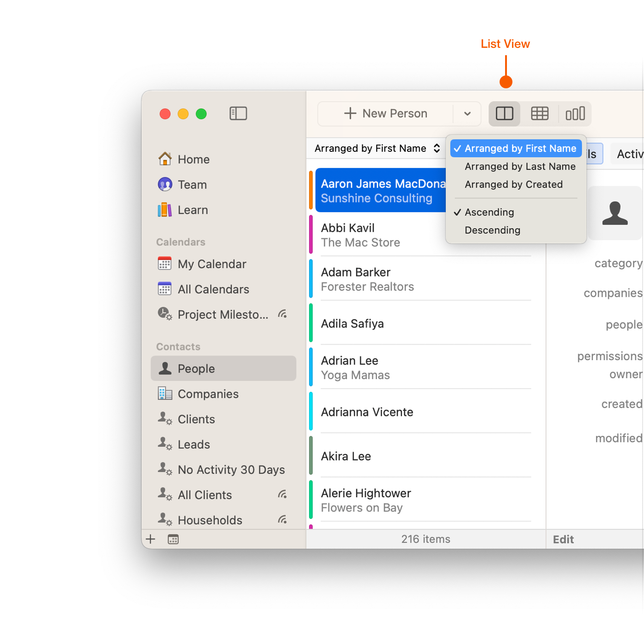This screenshot has height=644, width=644.
Task: Open the Team section
Action: click(x=192, y=185)
